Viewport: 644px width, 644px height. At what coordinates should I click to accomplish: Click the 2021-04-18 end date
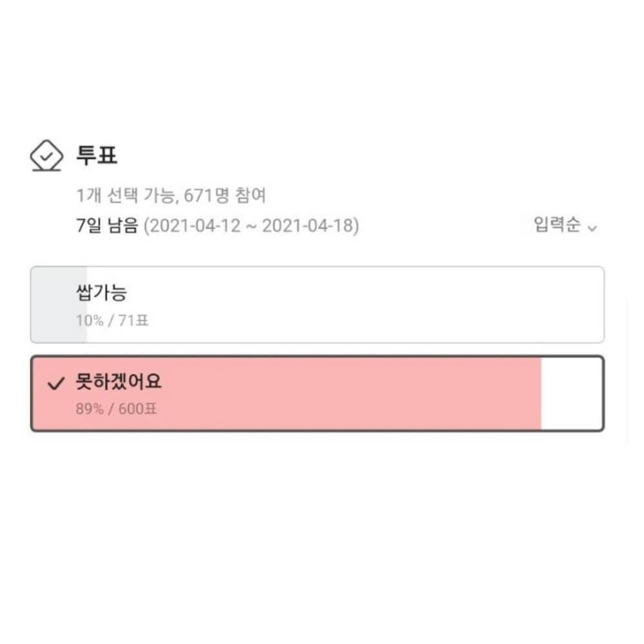pos(308,226)
